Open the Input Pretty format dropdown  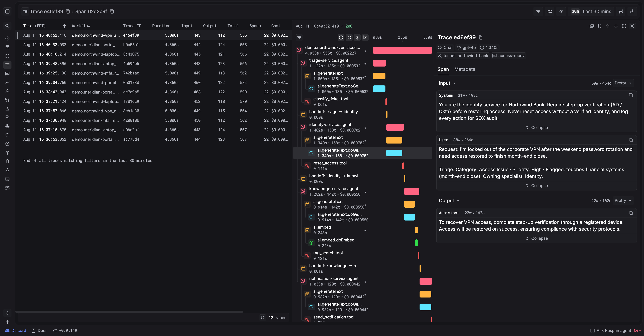pos(623,83)
